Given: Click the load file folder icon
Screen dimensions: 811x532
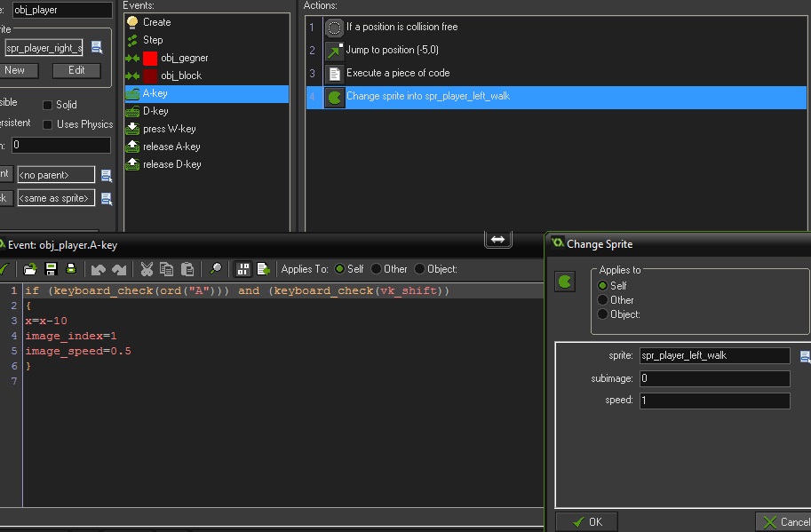Looking at the screenshot, I should pos(30,269).
